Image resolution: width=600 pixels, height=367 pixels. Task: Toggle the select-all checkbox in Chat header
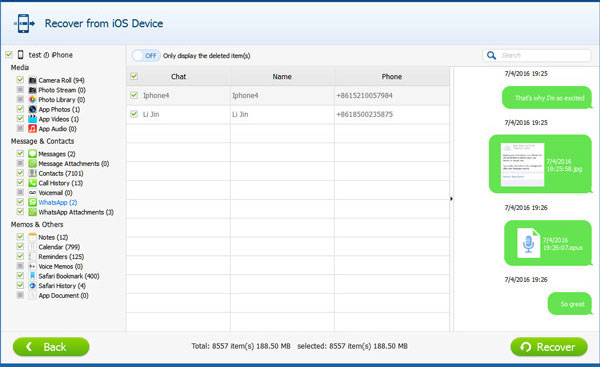(134, 76)
